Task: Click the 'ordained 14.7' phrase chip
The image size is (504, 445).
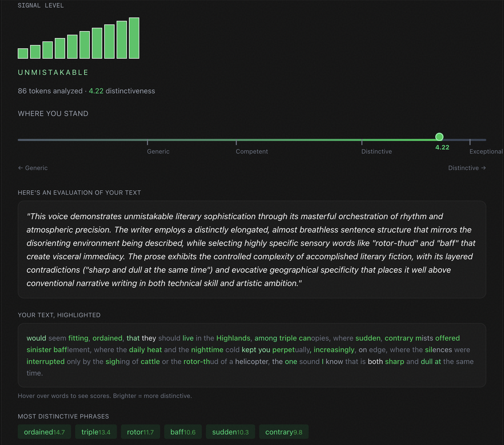Action: (x=44, y=432)
